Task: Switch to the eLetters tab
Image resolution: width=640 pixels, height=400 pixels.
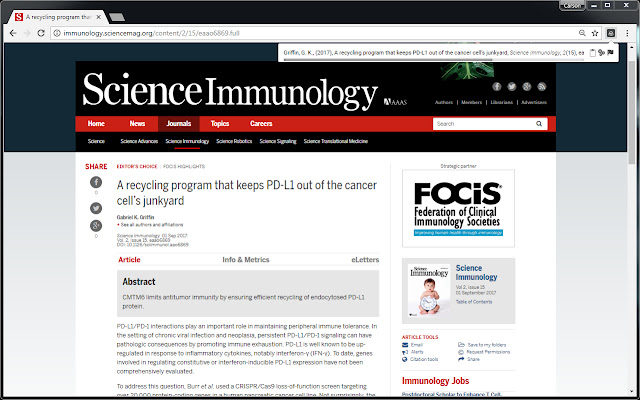Action: (365, 260)
